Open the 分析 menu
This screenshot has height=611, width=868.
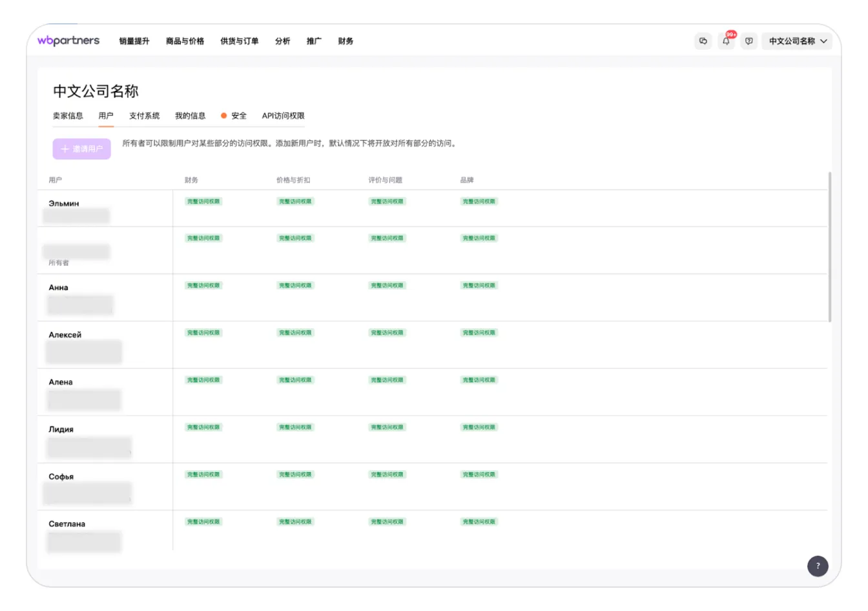pyautogui.click(x=282, y=41)
